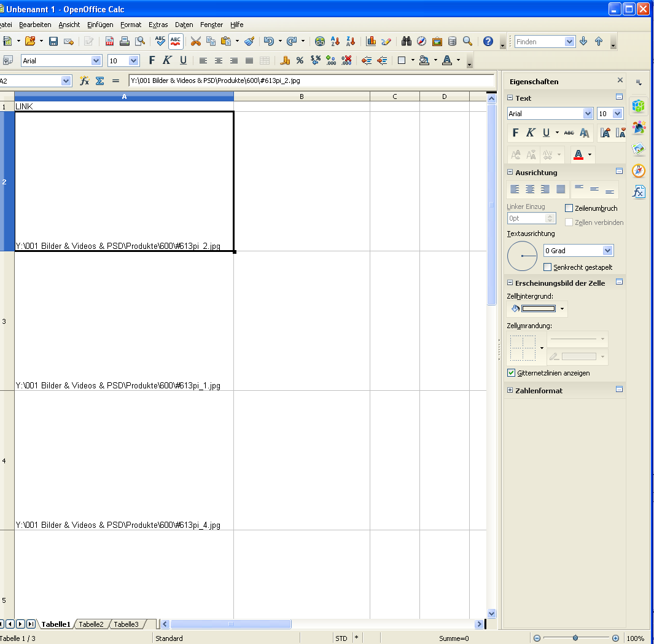Click the scissors Cut icon
Screen dimensions: 654x644
coord(196,41)
